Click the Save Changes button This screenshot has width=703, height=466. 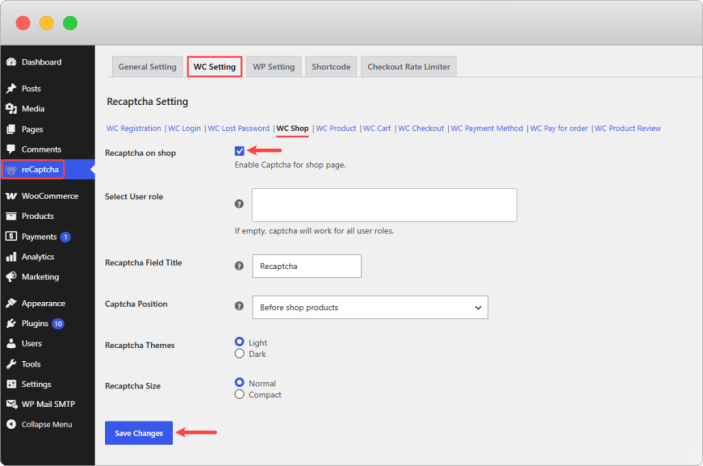pos(139,433)
